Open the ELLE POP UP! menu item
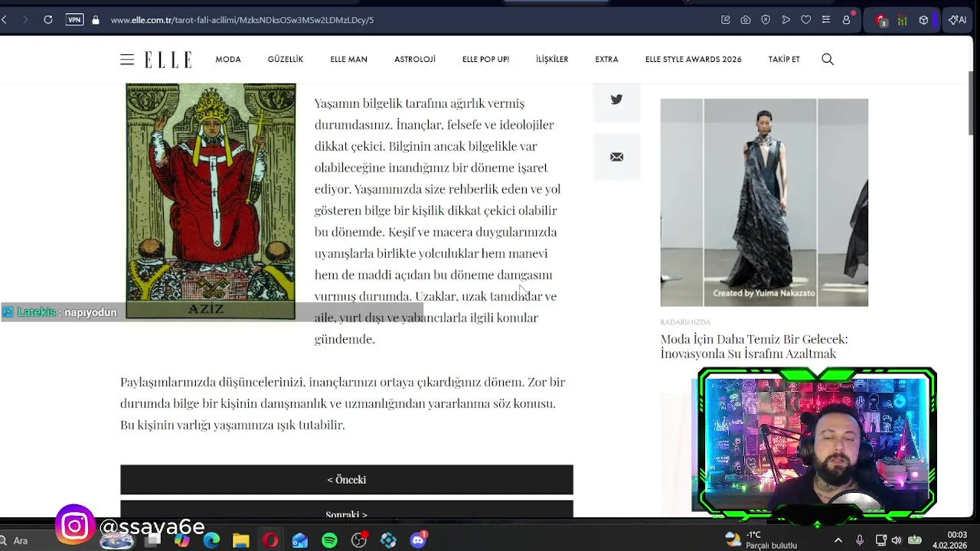The image size is (980, 551). (485, 59)
